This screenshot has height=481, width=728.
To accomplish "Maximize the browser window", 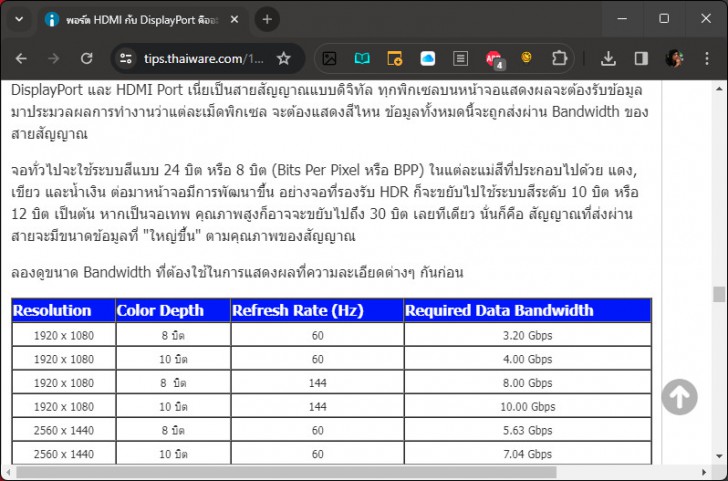I will [x=664, y=19].
